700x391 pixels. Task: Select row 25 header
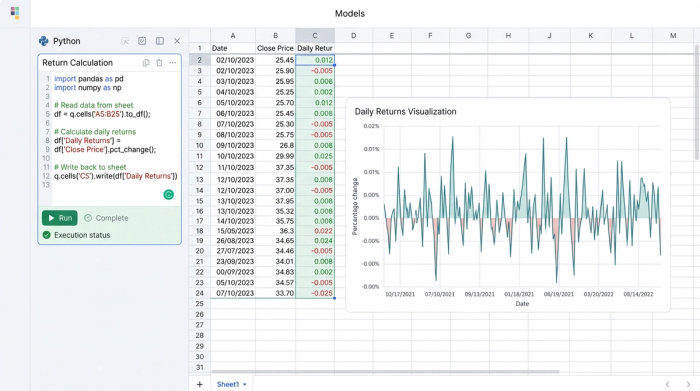coord(200,304)
